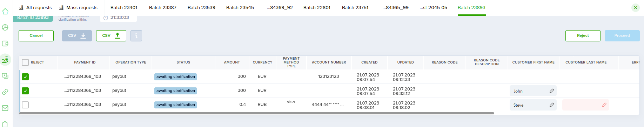Open the pie chart analytics sidebar icon
This screenshot has height=127, width=644.
5,27
